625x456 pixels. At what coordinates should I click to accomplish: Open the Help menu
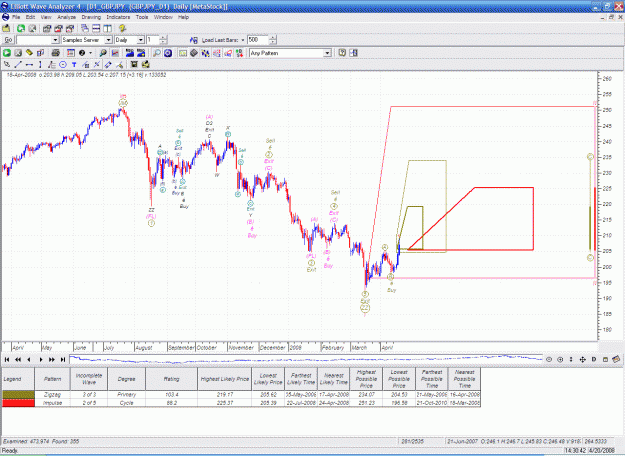(183, 17)
